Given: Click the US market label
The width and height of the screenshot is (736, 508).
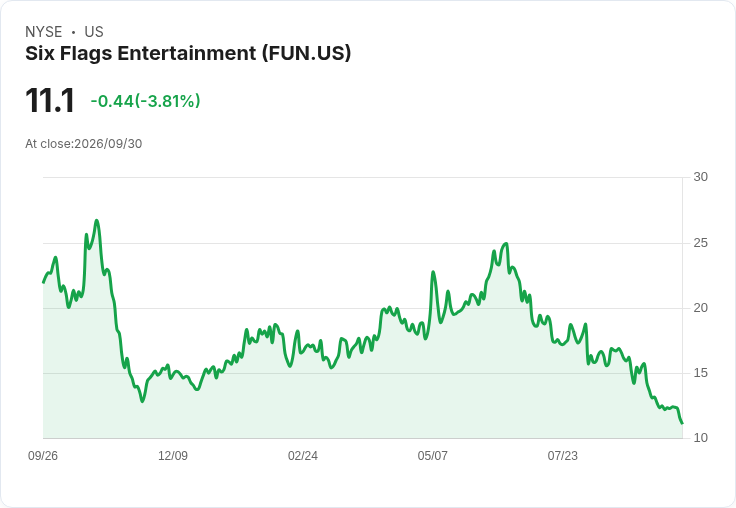Looking at the screenshot, I should pos(94,32).
